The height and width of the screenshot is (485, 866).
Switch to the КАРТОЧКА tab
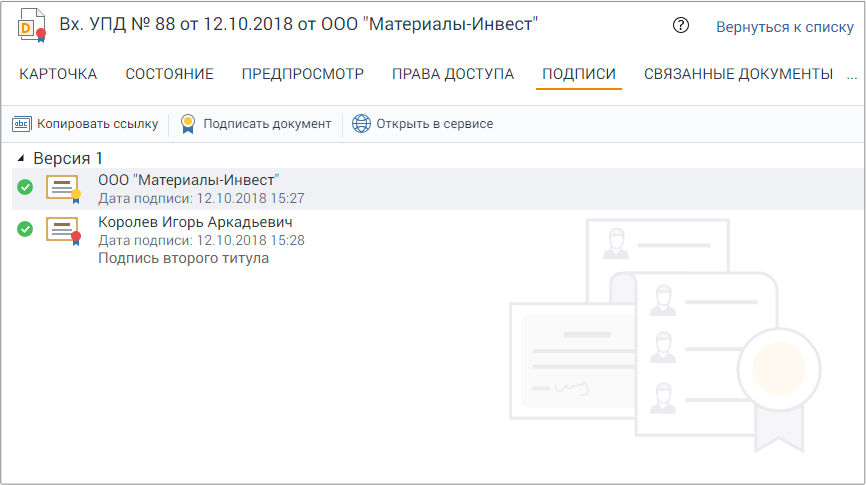(x=58, y=74)
